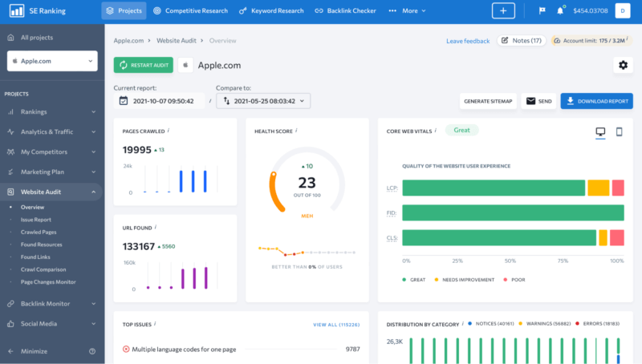
Task: Switch to mobile device view
Action: [x=619, y=131]
